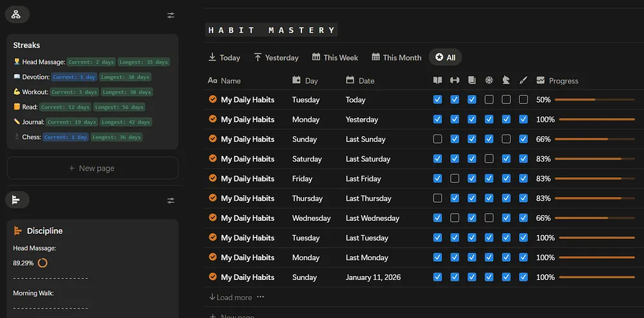Switch to the This Month view tab
Screen dimensions: 644x318
point(396,57)
